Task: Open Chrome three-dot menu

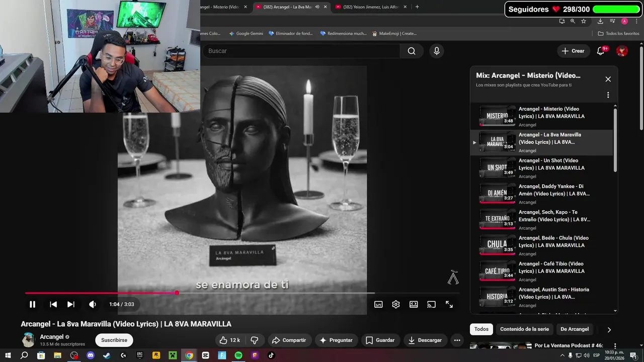Action: click(635, 21)
